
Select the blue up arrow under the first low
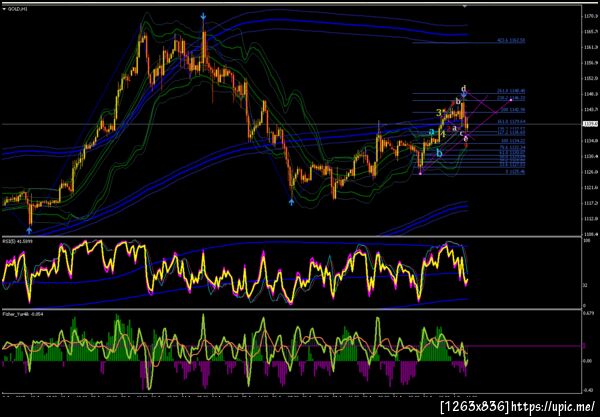tap(29, 230)
